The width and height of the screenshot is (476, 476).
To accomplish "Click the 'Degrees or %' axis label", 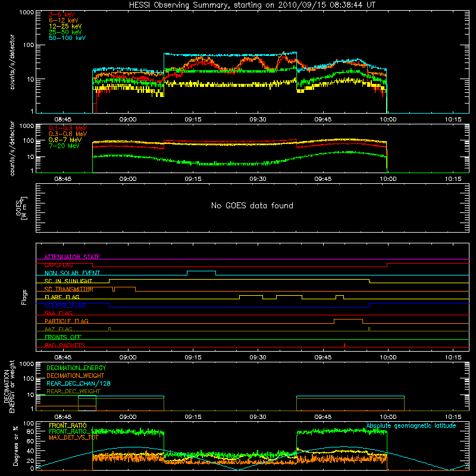I will click(16, 446).
